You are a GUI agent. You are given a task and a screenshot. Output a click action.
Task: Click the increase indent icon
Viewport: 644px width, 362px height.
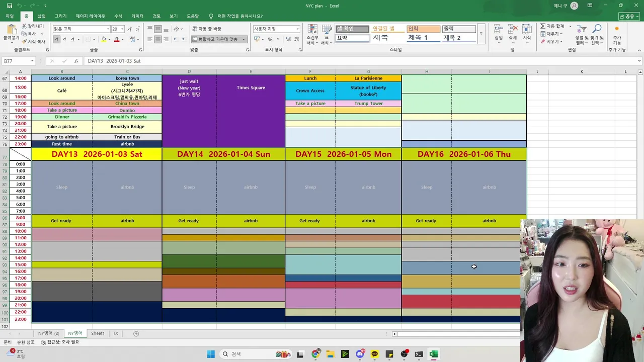click(184, 39)
